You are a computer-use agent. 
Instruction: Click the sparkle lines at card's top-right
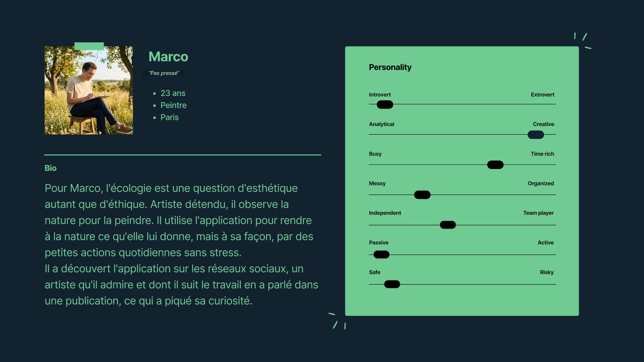coord(583,41)
